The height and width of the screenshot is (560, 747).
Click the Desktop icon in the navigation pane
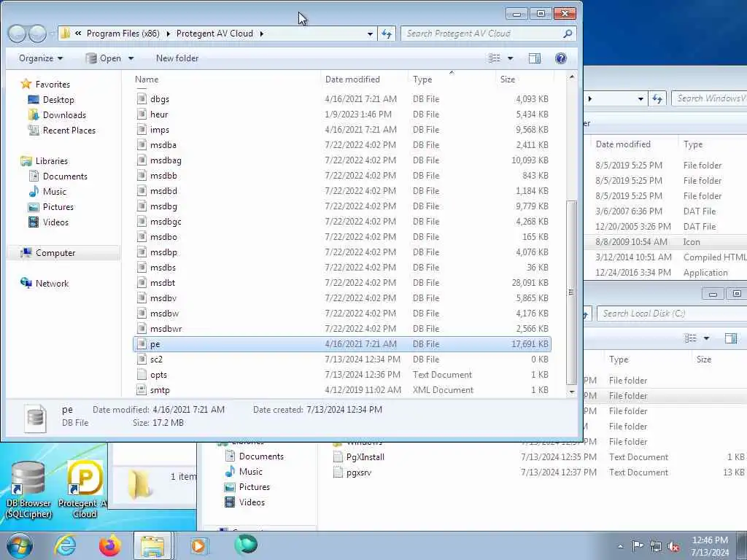pos(34,99)
